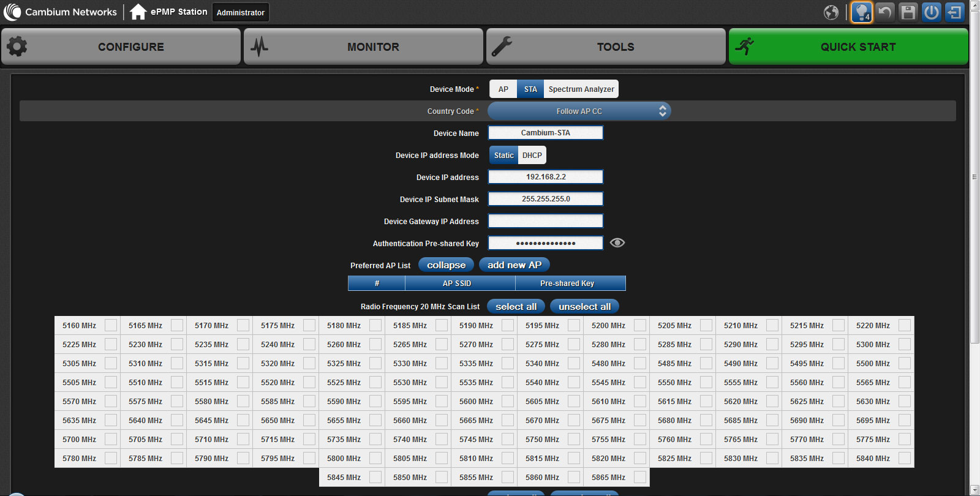Click the home icon beside ePMP Station
The width and height of the screenshot is (980, 496).
click(138, 12)
